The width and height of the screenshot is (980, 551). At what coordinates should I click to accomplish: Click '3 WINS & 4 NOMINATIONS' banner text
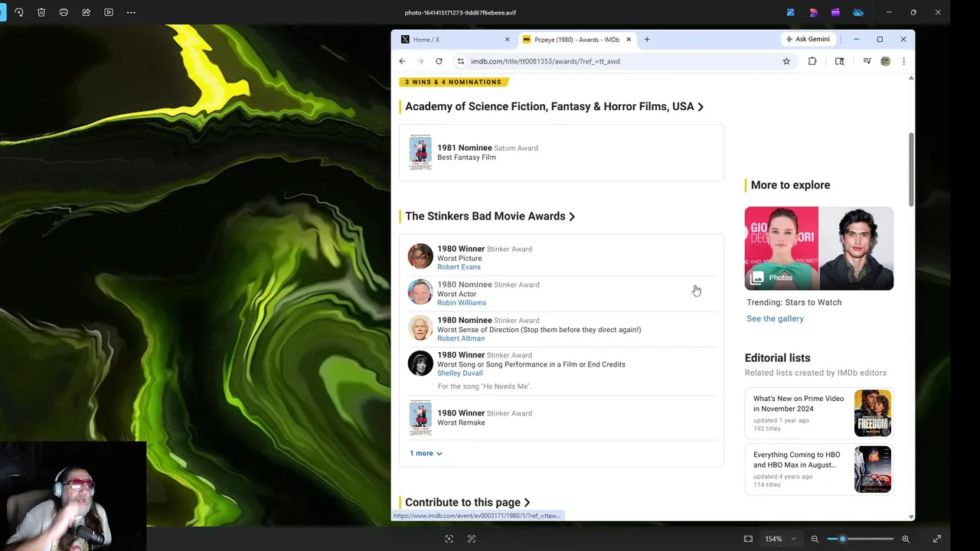point(453,82)
